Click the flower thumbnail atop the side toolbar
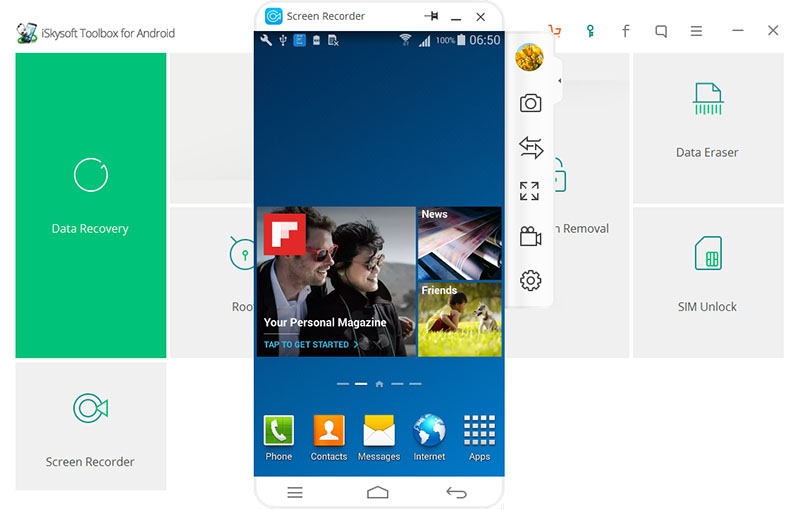 (529, 58)
